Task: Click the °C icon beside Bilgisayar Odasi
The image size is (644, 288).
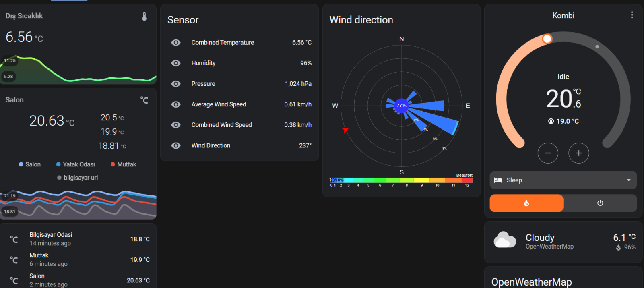Action: coord(14,240)
